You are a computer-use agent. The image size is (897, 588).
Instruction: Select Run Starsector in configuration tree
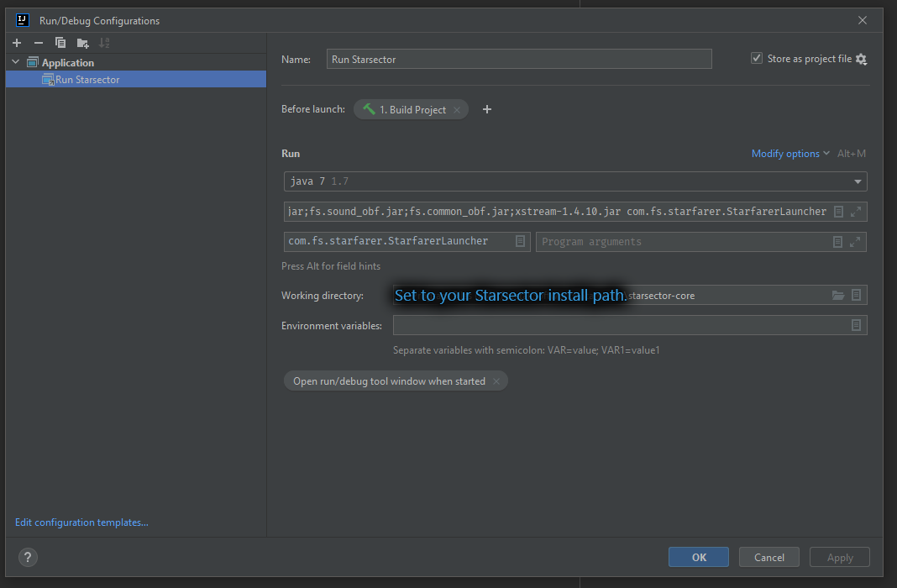click(87, 80)
